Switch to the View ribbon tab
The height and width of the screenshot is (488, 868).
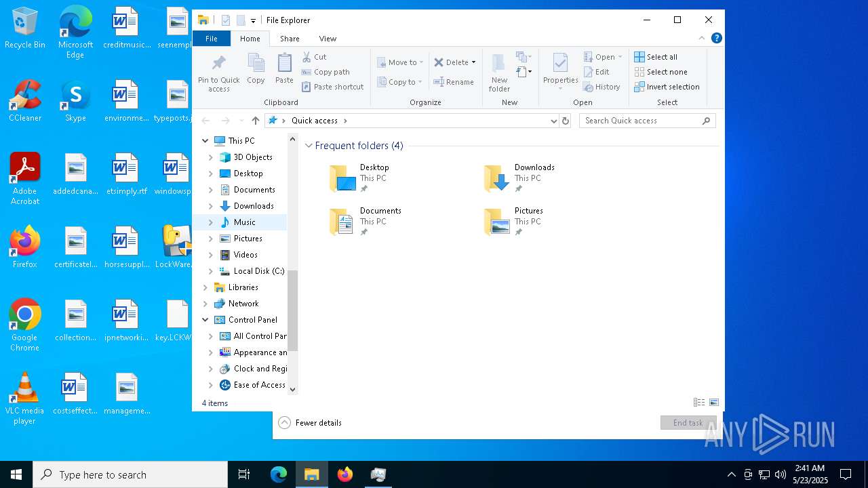click(328, 39)
